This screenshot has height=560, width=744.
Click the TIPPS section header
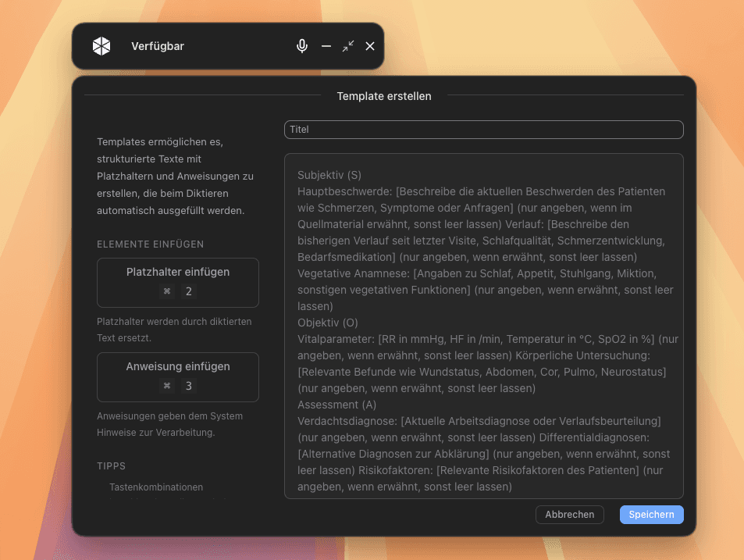click(111, 465)
